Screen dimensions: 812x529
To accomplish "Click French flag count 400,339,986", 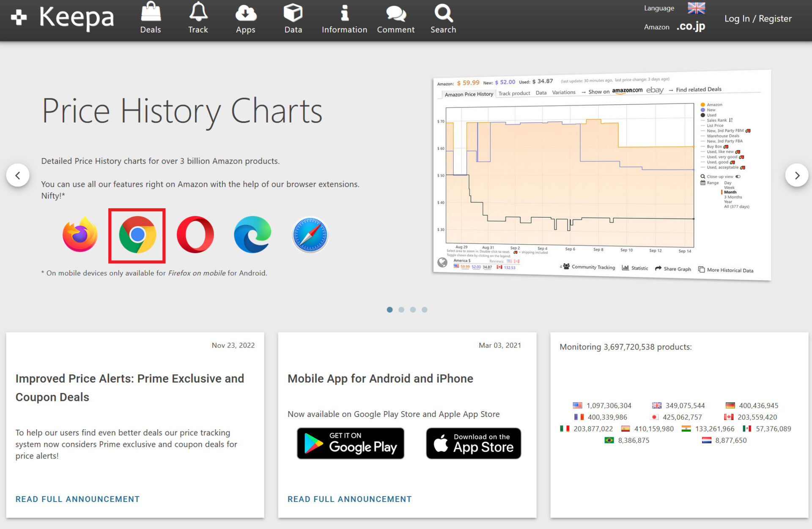I will [601, 417].
